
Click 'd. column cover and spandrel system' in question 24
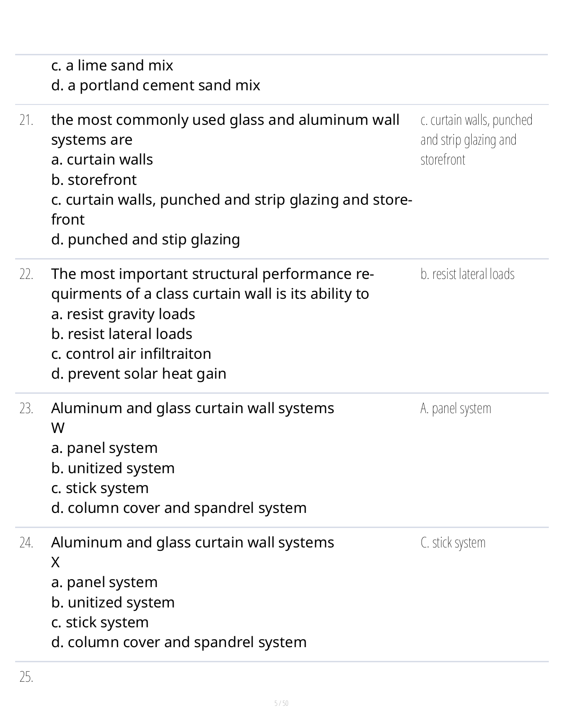point(179,642)
